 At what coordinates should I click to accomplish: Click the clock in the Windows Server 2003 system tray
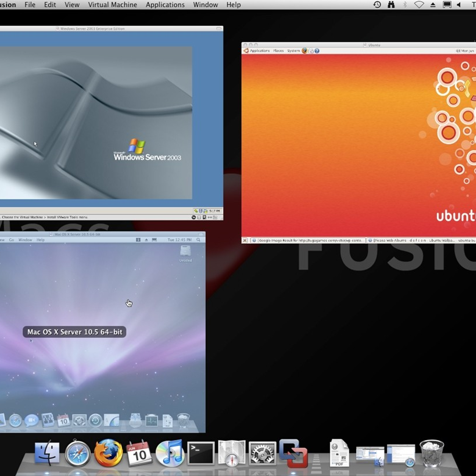[214, 211]
